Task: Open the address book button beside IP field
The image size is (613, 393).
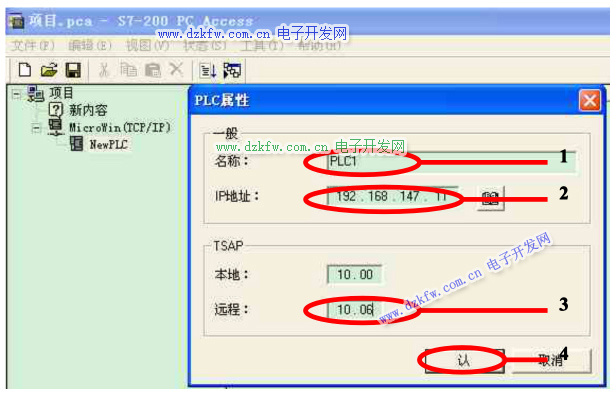Action: pyautogui.click(x=490, y=198)
